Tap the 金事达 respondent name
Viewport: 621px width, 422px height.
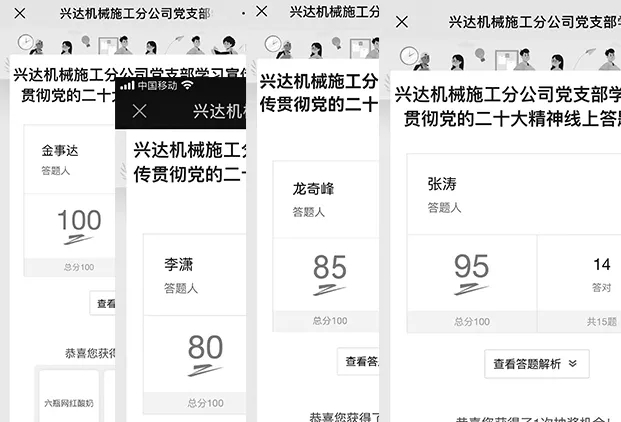tap(60, 150)
